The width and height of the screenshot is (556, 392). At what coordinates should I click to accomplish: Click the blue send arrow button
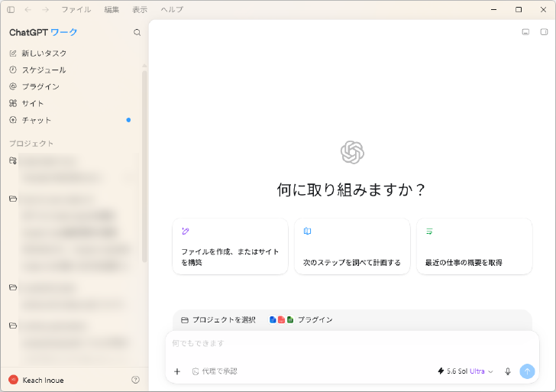click(x=527, y=371)
